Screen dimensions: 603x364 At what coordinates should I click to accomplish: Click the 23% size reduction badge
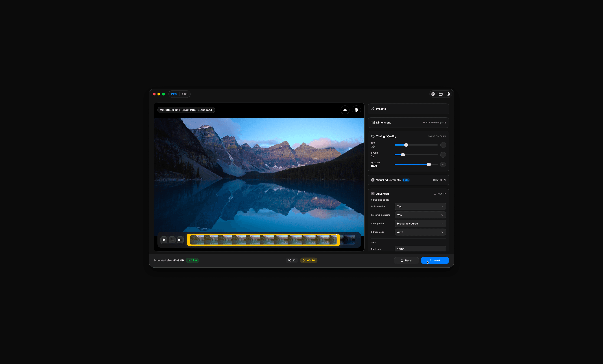pyautogui.click(x=192, y=260)
